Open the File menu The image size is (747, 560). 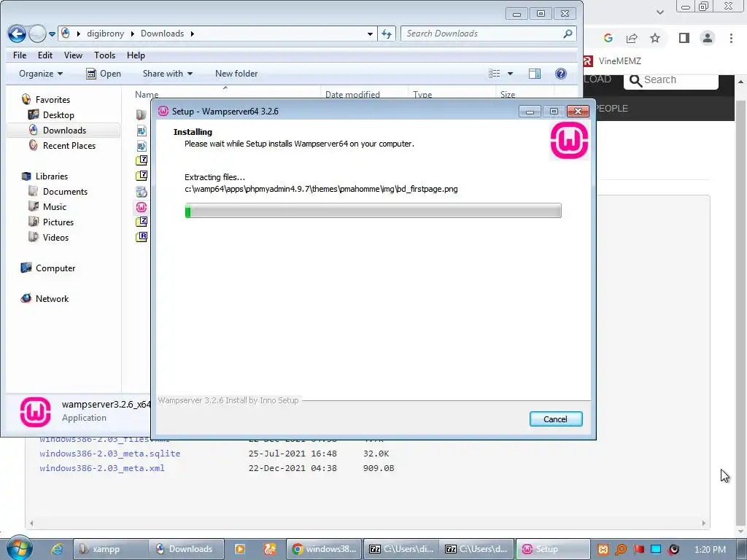pyautogui.click(x=20, y=55)
